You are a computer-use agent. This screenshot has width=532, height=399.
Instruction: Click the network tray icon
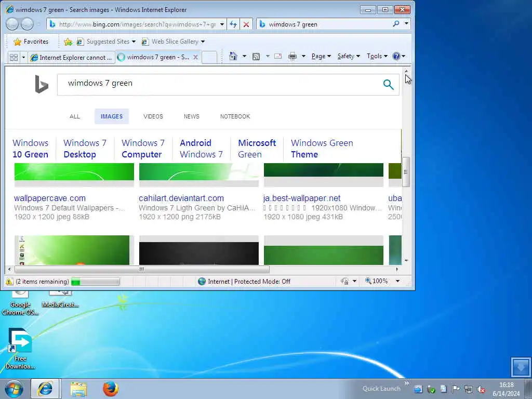coord(469,389)
